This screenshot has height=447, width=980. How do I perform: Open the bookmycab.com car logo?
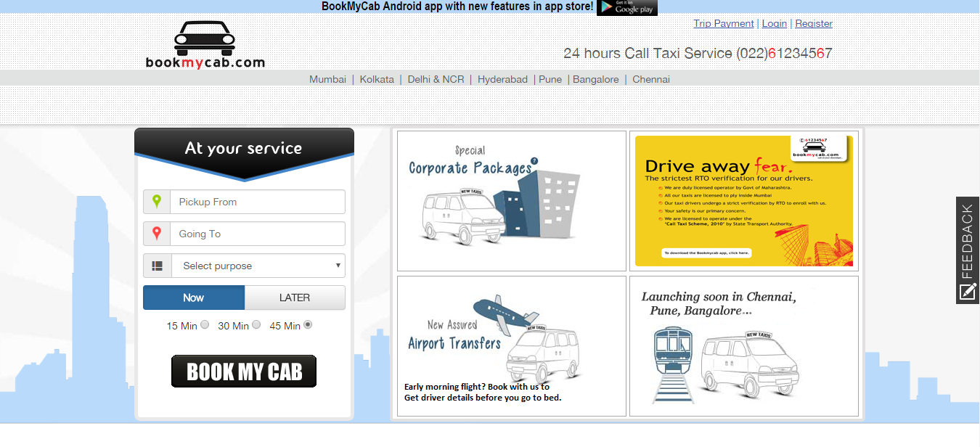pyautogui.click(x=205, y=45)
